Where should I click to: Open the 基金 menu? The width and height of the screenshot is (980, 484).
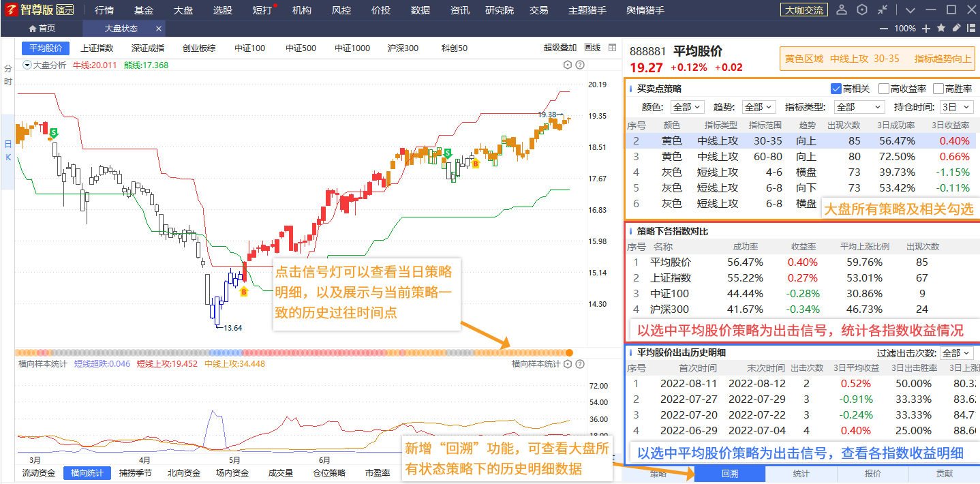pyautogui.click(x=144, y=10)
